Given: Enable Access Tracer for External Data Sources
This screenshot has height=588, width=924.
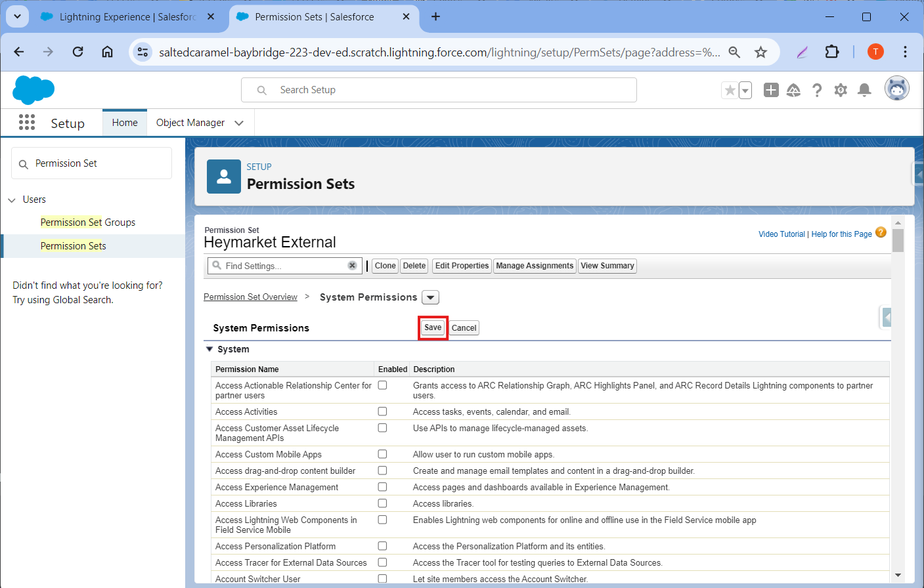Looking at the screenshot, I should pos(382,562).
